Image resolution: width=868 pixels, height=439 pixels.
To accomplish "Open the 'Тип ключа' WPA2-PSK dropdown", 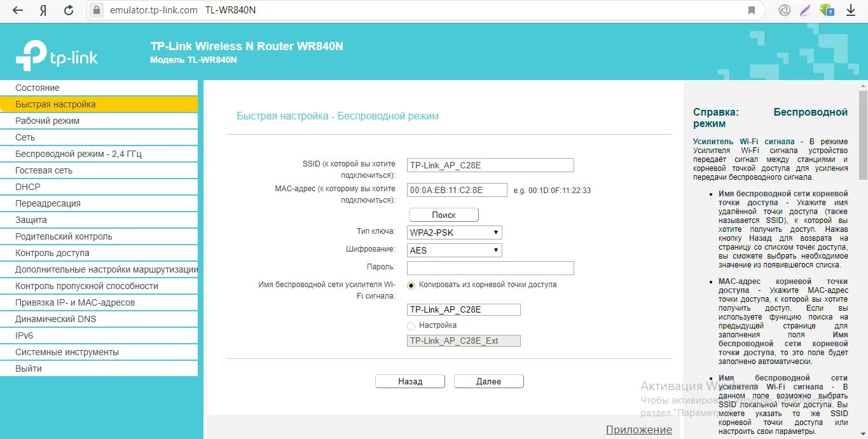I will tap(455, 233).
